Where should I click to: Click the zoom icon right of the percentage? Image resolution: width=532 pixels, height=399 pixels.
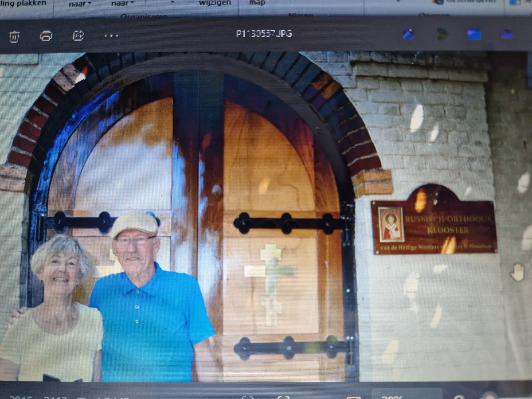click(459, 396)
